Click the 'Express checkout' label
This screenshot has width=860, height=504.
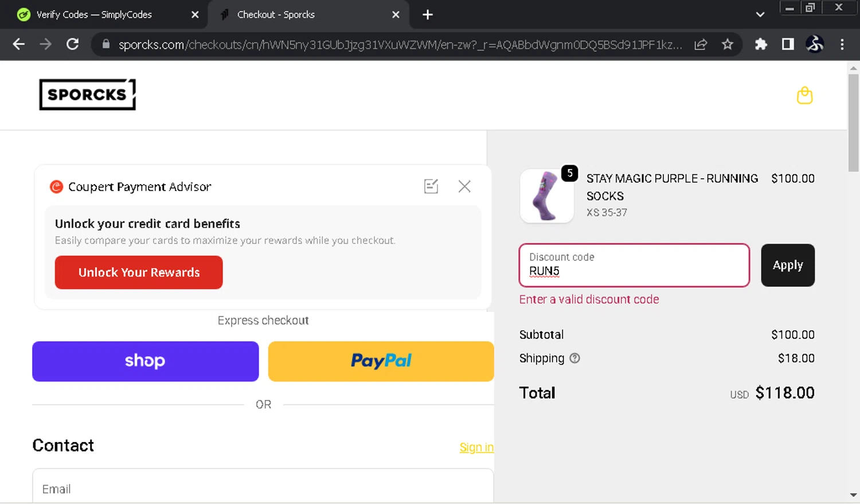(x=263, y=321)
